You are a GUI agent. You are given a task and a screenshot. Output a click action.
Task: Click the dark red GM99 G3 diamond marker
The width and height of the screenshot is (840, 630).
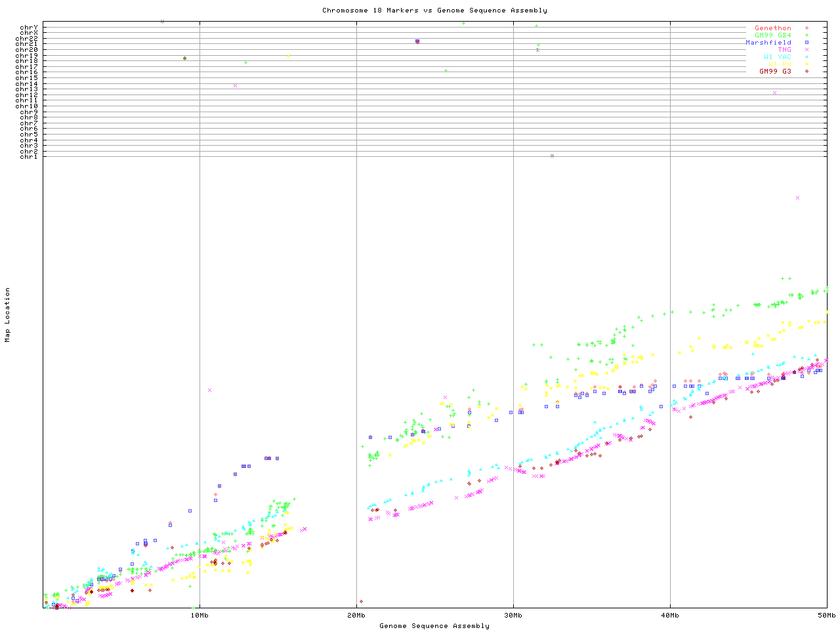click(x=807, y=72)
